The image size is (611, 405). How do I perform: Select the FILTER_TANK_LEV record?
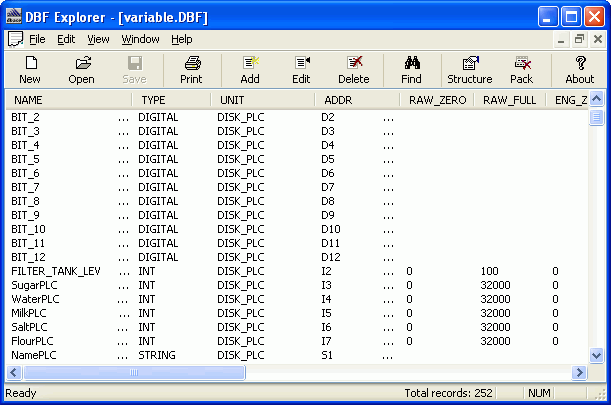(x=56, y=271)
